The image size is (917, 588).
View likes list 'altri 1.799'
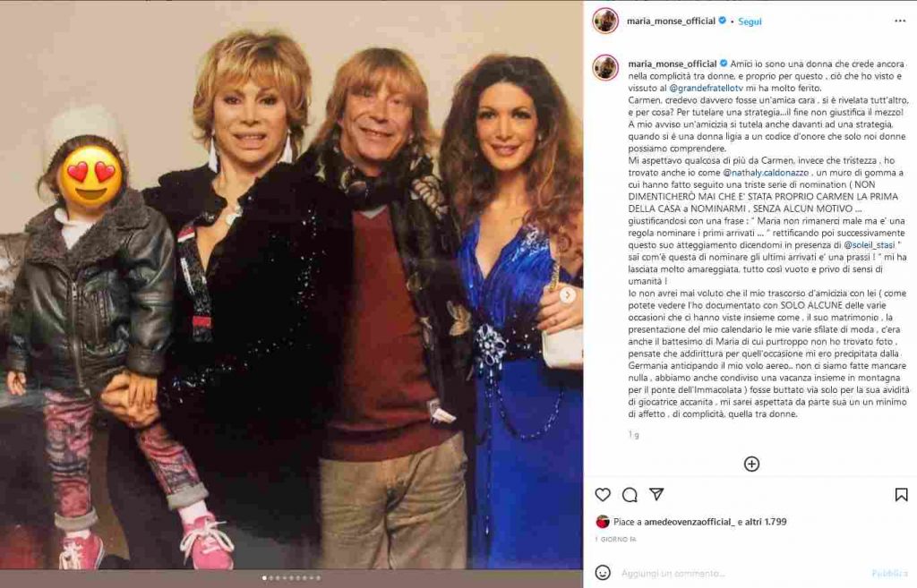767,522
